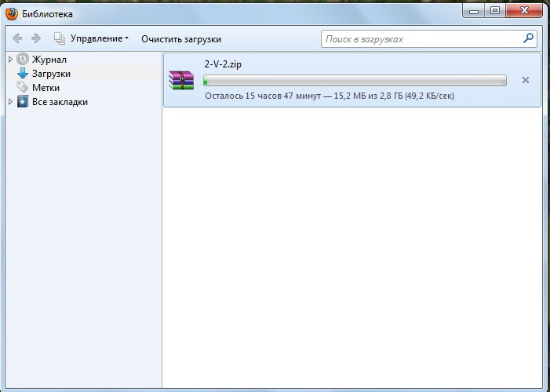
Task: Click the 2-V-2.zip archive icon
Action: [x=181, y=80]
